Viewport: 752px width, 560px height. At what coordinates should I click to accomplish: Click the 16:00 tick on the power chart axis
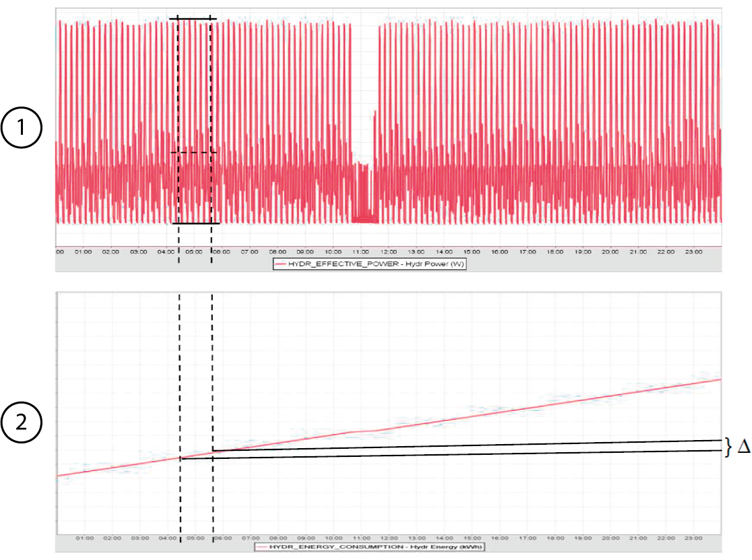[x=499, y=251]
